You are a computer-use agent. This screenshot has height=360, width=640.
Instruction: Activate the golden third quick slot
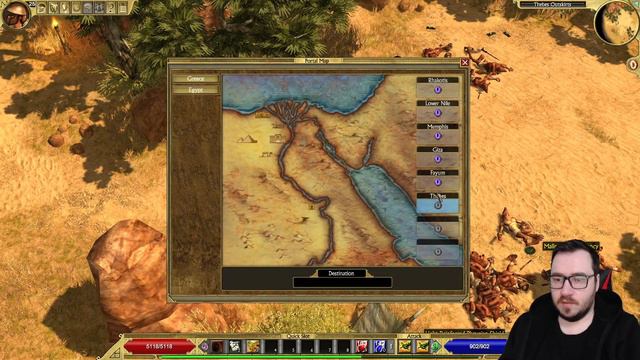point(252,346)
